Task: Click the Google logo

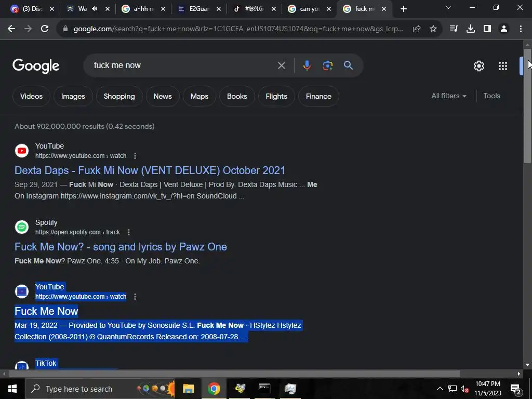Action: pyautogui.click(x=36, y=66)
